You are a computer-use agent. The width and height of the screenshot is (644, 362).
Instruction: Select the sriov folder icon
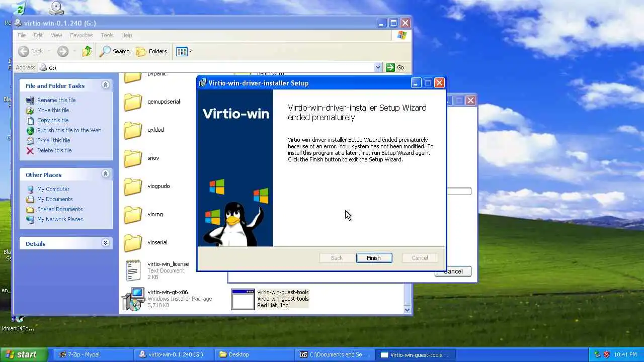click(x=133, y=158)
